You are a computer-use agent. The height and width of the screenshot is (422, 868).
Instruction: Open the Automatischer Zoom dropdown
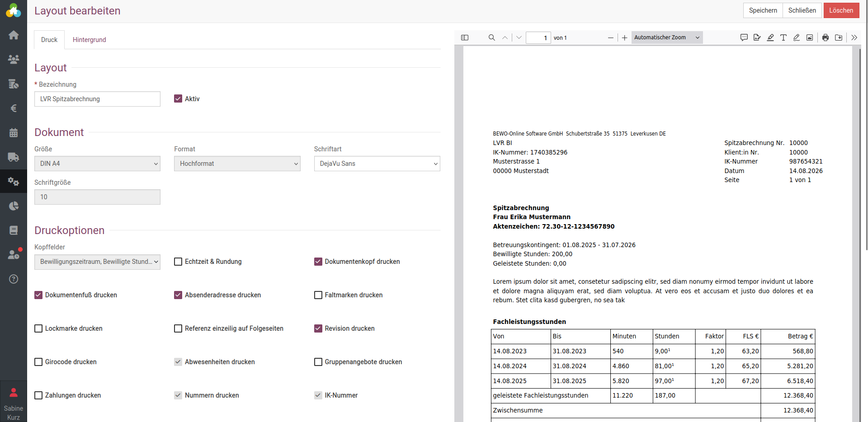667,38
